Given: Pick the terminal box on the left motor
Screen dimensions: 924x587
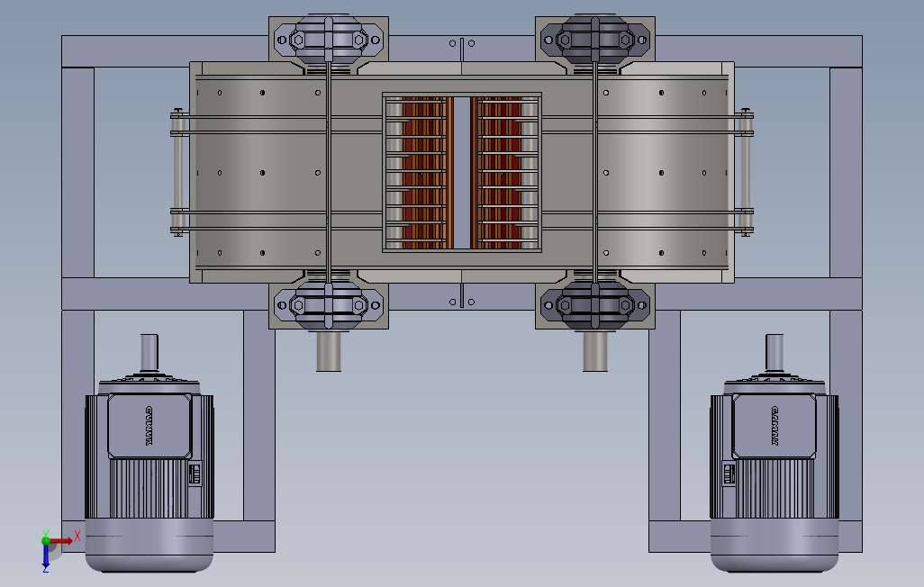Looking at the screenshot, I should point(149,426).
